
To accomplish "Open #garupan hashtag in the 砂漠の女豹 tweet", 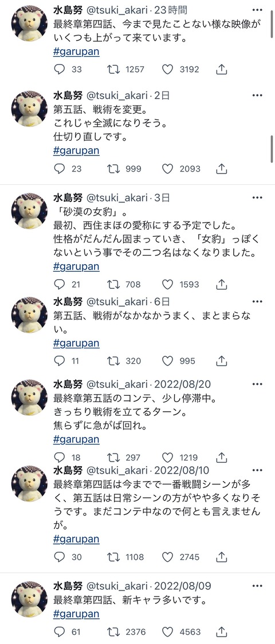I will [76, 267].
